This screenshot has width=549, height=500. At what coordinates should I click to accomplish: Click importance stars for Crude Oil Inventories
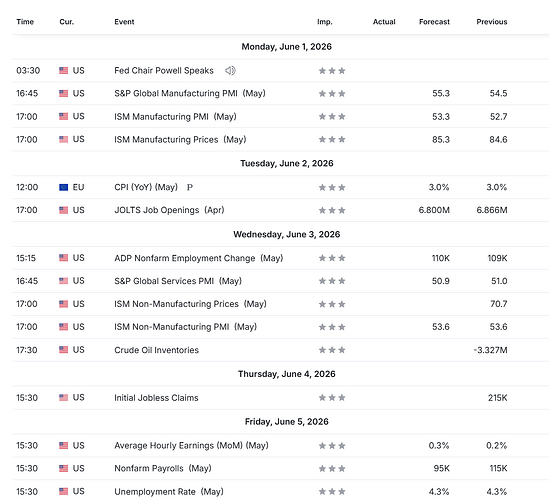point(332,350)
